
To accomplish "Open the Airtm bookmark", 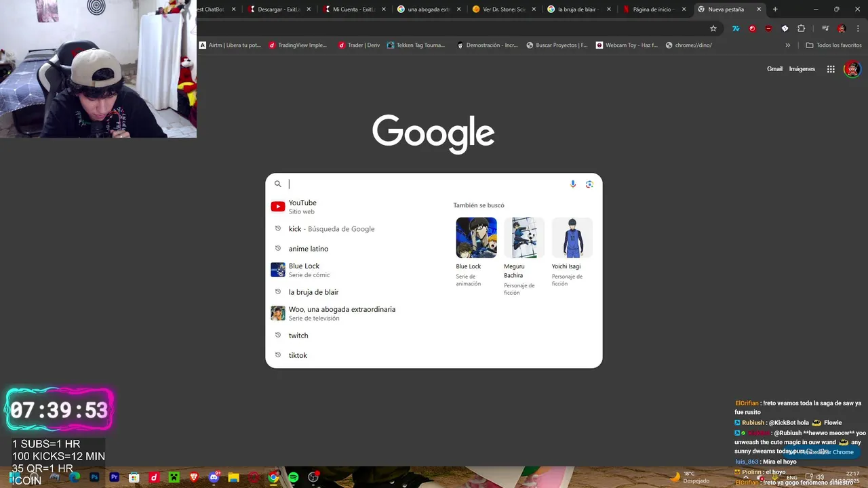I will [x=230, y=45].
